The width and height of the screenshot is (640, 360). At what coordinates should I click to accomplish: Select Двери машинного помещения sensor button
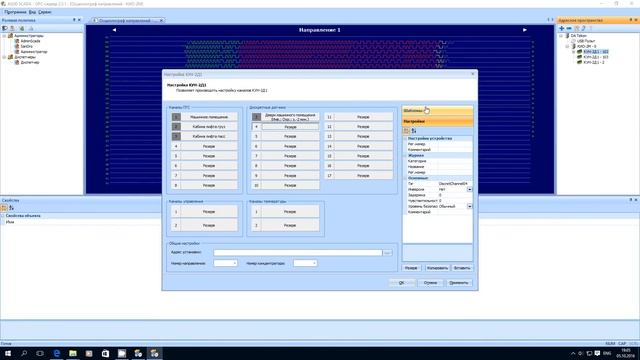click(x=290, y=117)
